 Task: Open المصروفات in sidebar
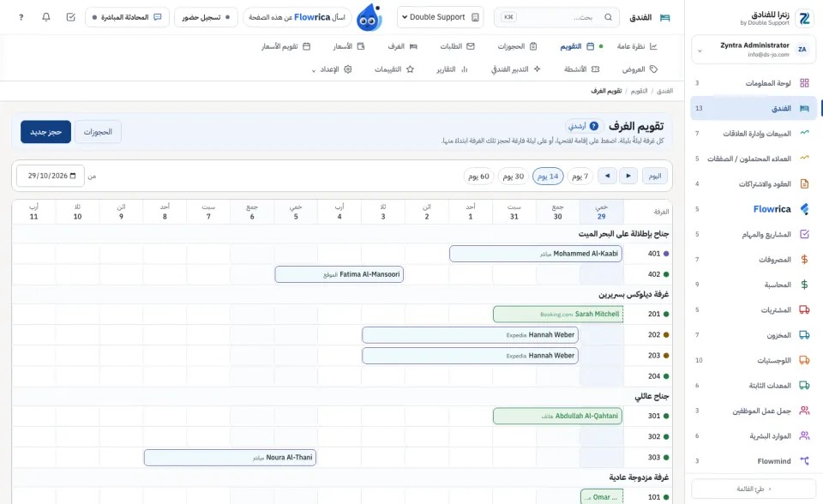click(754, 260)
